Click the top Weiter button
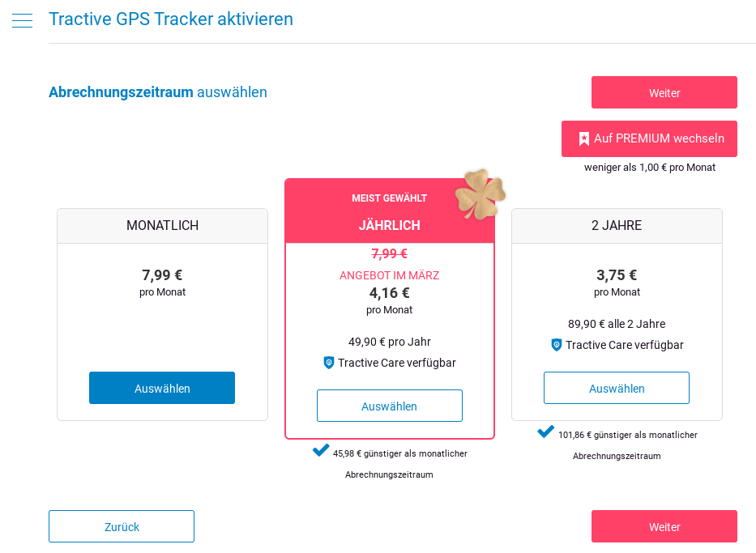 point(664,92)
